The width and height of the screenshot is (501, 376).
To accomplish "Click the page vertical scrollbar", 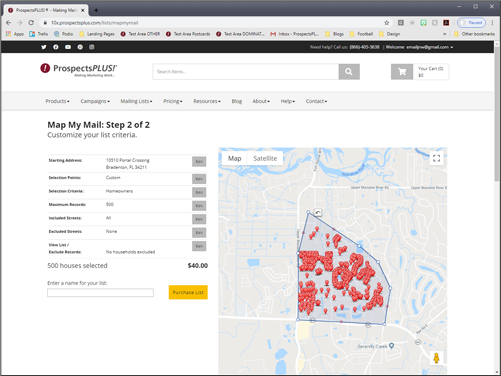I will coord(497,113).
